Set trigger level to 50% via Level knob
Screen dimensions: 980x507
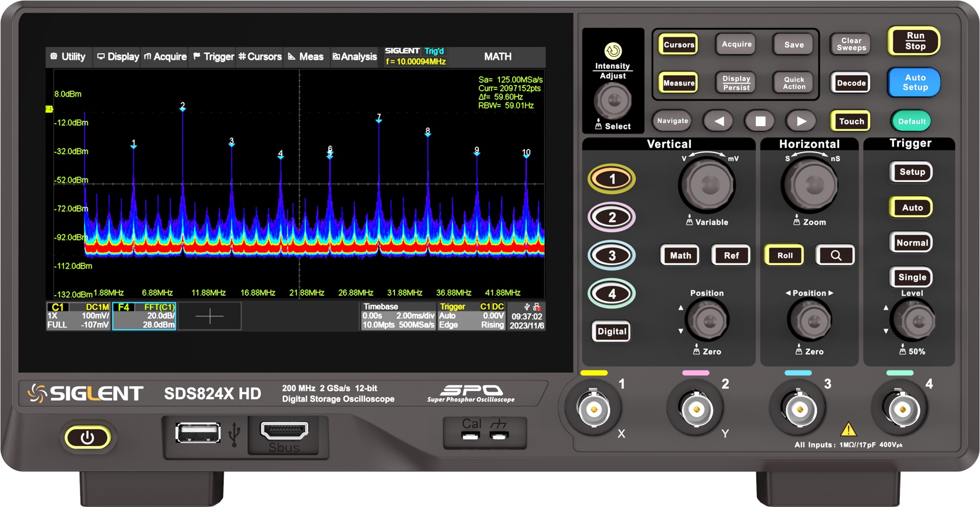pyautogui.click(x=914, y=319)
